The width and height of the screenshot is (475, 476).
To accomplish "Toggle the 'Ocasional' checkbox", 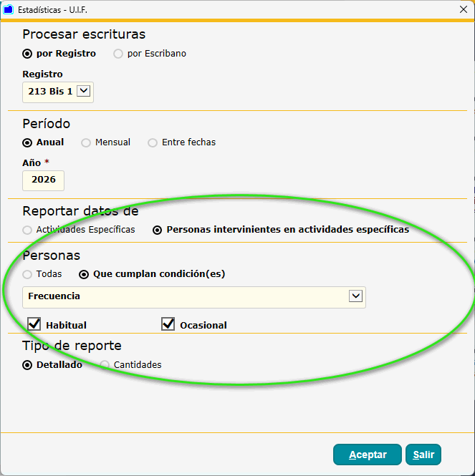I will click(x=168, y=324).
